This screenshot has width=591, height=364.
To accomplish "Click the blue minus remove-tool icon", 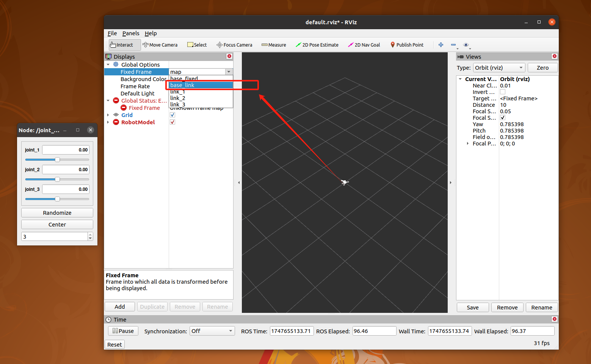I will [453, 45].
